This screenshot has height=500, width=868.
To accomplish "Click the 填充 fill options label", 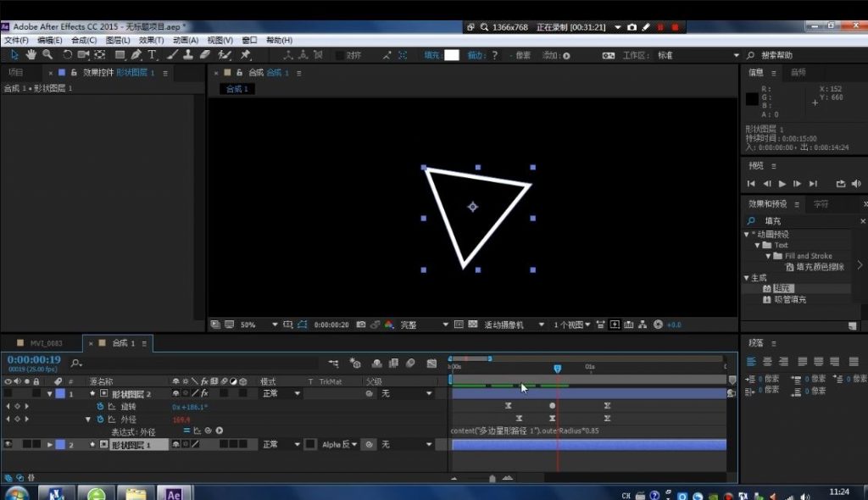I will (x=431, y=55).
